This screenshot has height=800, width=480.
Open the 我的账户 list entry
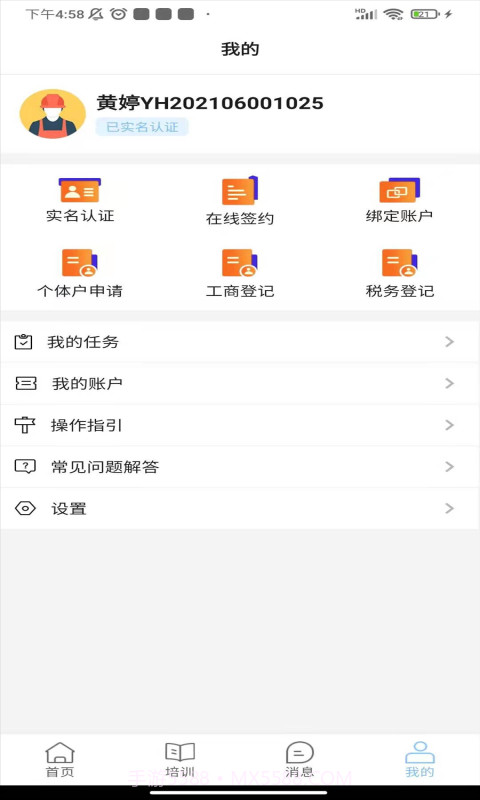[240, 384]
